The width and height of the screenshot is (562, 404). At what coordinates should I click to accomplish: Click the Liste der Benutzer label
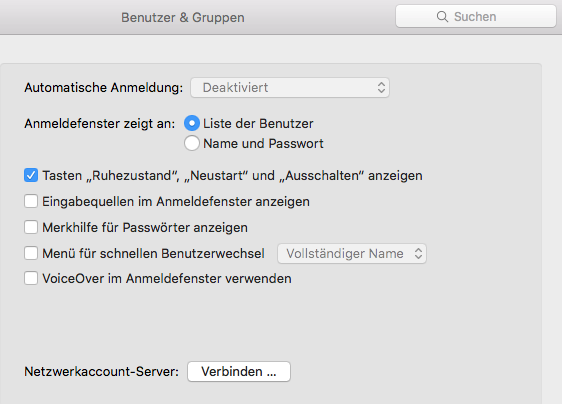click(258, 123)
